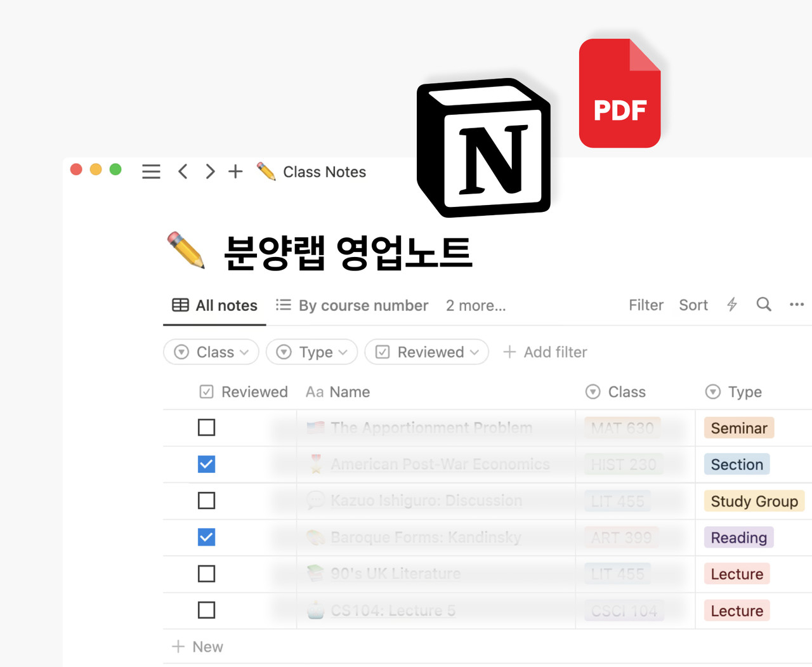
Task: Open a new tab with the plus icon
Action: coord(235,171)
